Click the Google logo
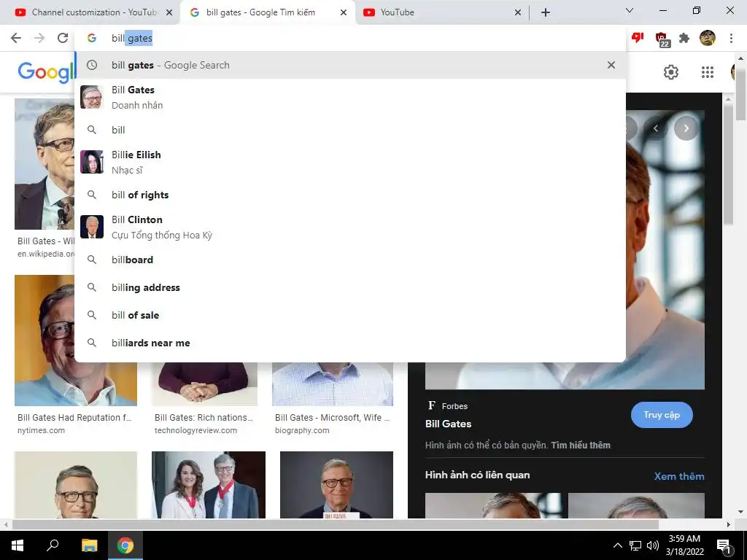Screen dimensions: 747x560 pyautogui.click(x=46, y=72)
